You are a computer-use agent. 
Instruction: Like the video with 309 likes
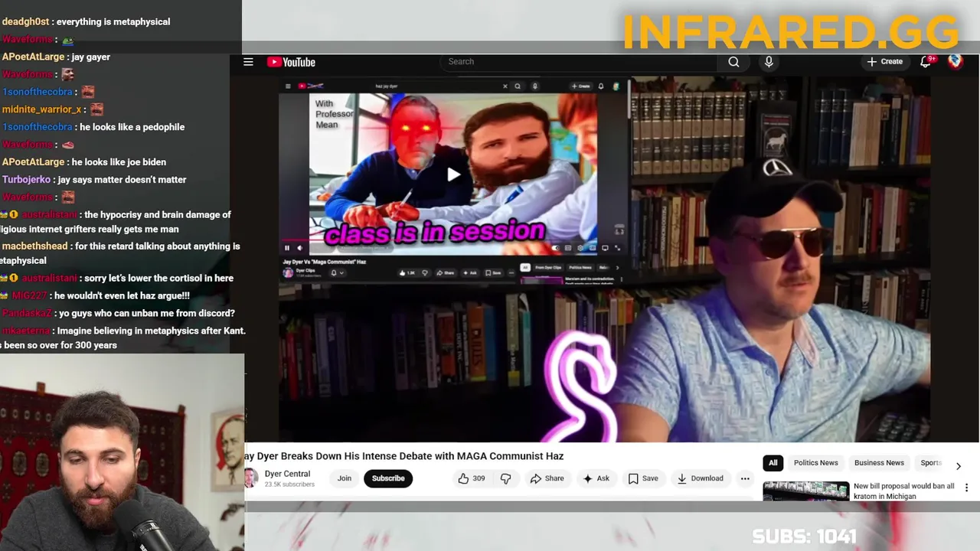point(471,478)
